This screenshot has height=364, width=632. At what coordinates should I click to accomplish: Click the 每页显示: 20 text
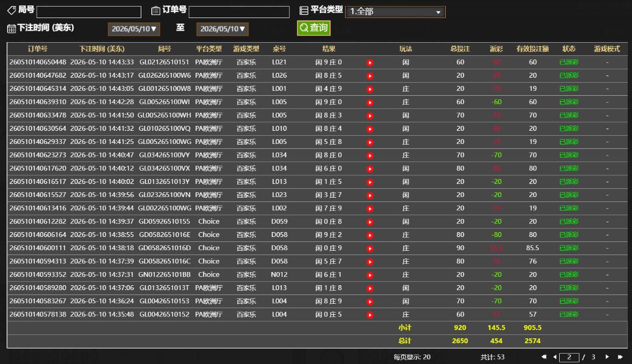click(x=412, y=357)
